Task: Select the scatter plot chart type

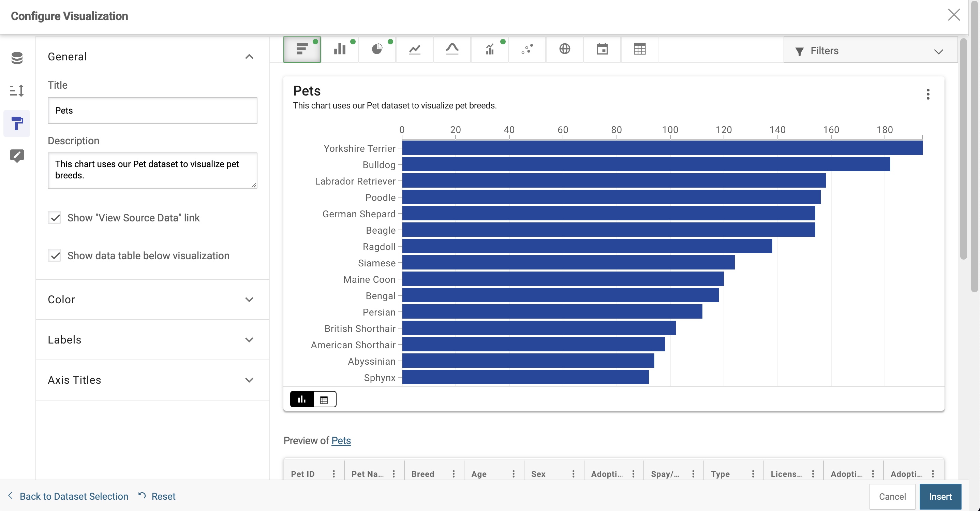Action: pyautogui.click(x=527, y=49)
